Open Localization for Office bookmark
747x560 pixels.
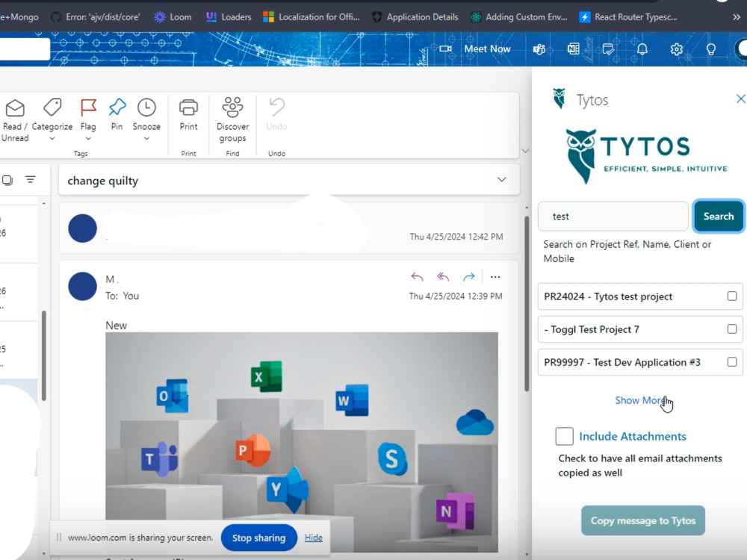311,17
